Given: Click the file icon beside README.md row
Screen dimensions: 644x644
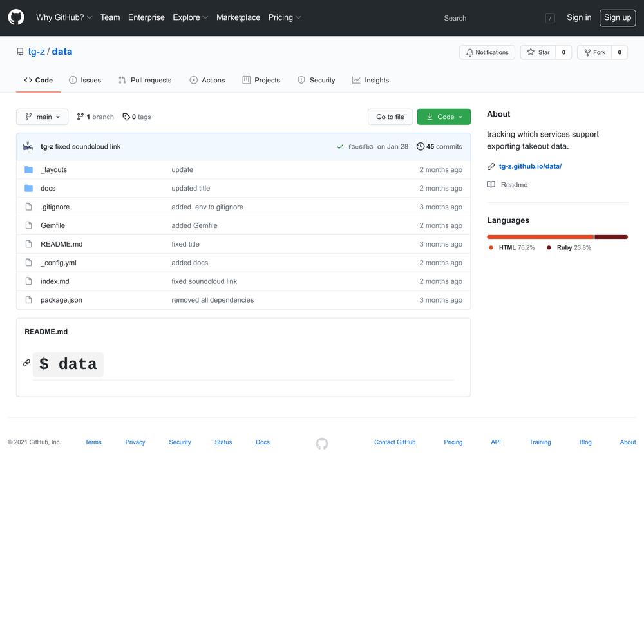Looking at the screenshot, I should coord(28,244).
